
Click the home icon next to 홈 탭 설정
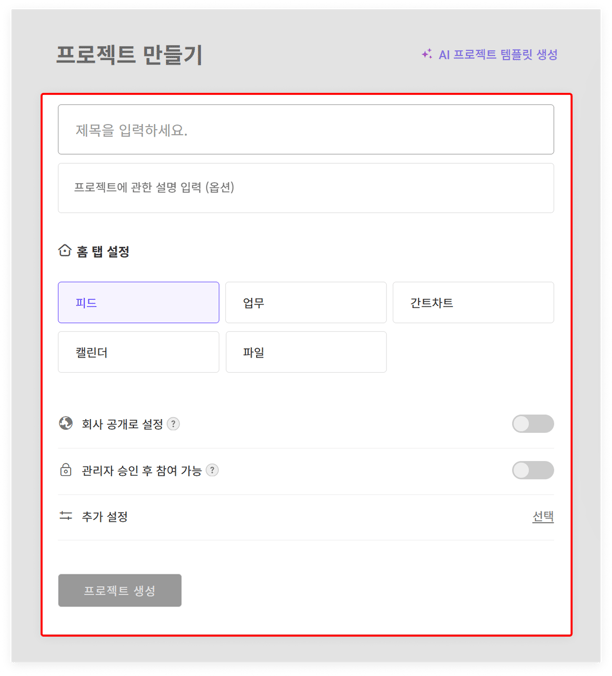65,251
